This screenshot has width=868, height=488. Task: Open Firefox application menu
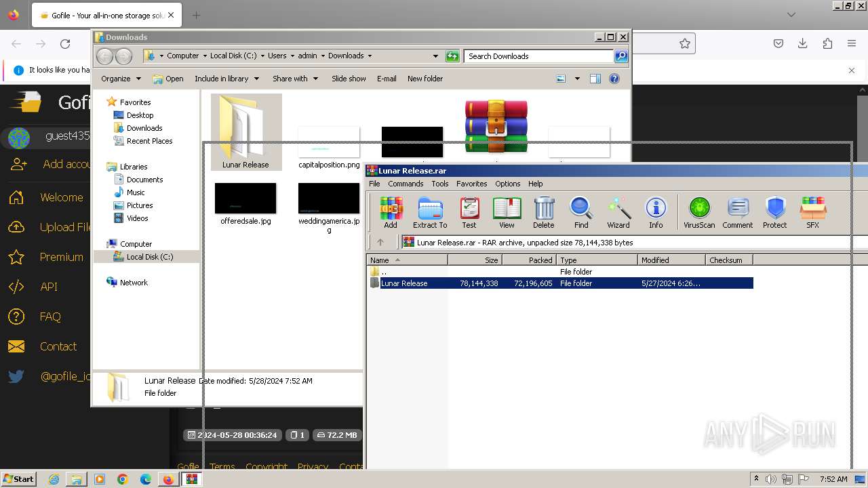tap(852, 43)
